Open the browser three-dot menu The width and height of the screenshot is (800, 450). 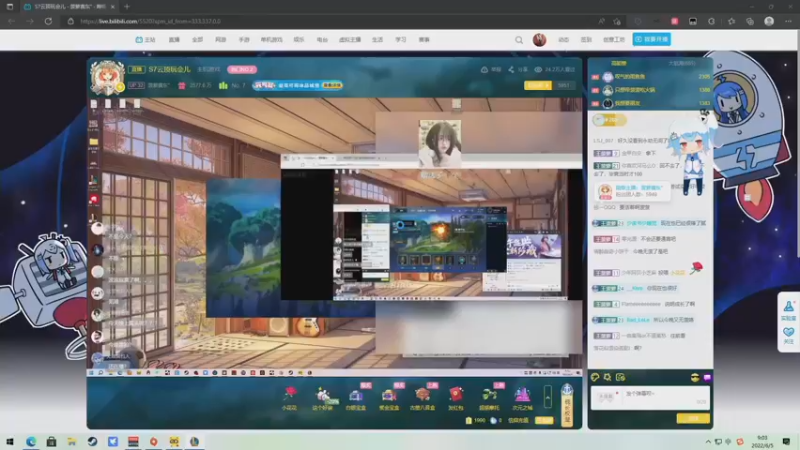tap(788, 21)
